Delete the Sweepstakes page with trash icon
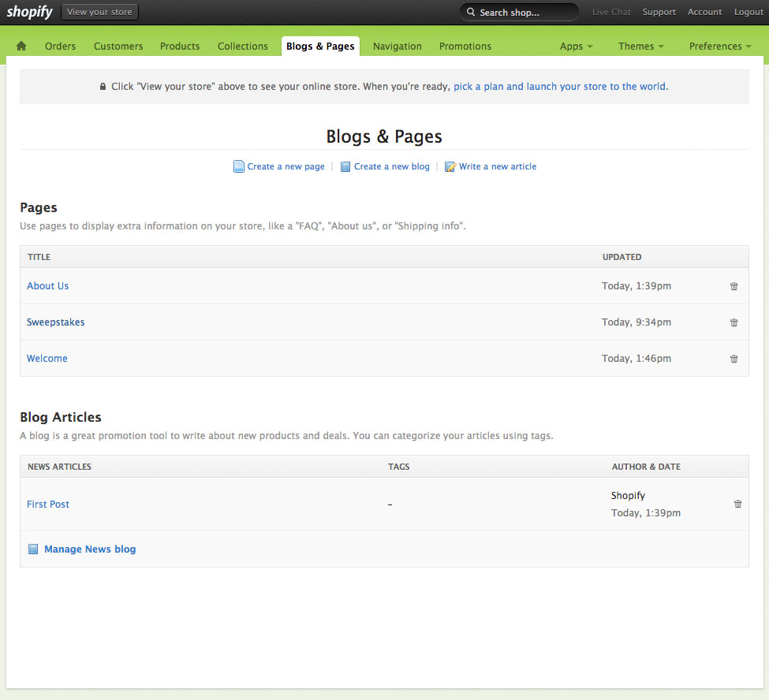The image size is (769, 700). [x=734, y=322]
